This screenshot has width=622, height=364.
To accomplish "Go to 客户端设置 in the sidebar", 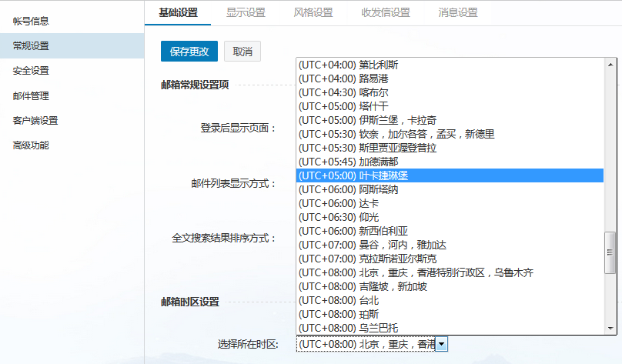I will [35, 120].
